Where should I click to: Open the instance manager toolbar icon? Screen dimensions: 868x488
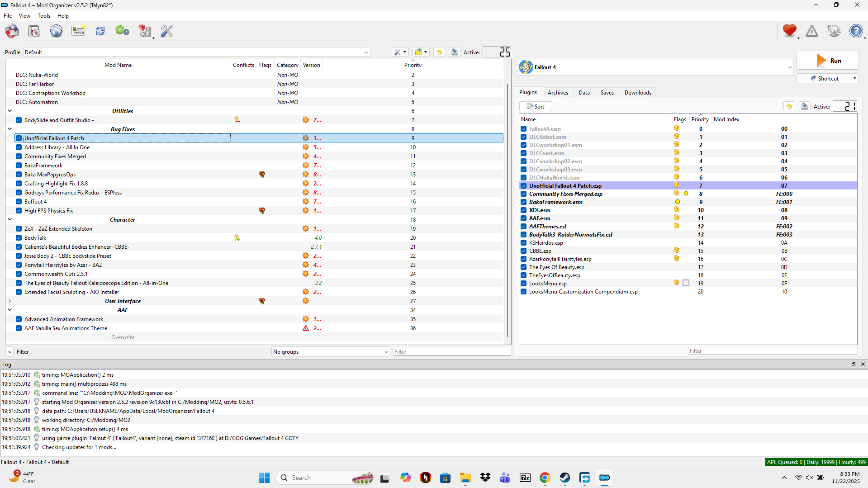point(12,31)
